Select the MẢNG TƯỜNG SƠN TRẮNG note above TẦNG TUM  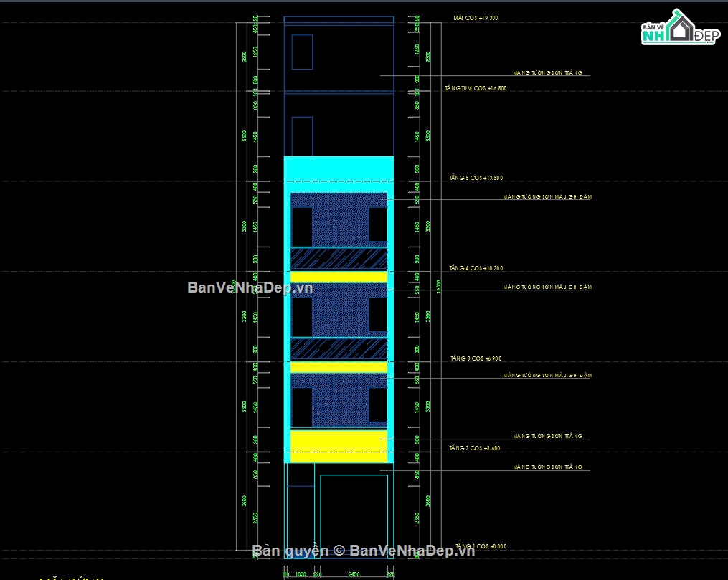tap(547, 73)
